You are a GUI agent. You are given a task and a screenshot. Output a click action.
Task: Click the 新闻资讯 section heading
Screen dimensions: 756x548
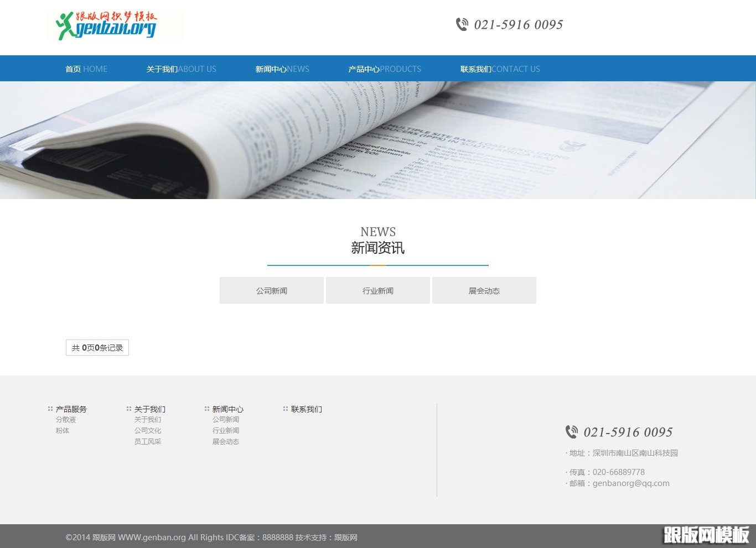pos(378,248)
